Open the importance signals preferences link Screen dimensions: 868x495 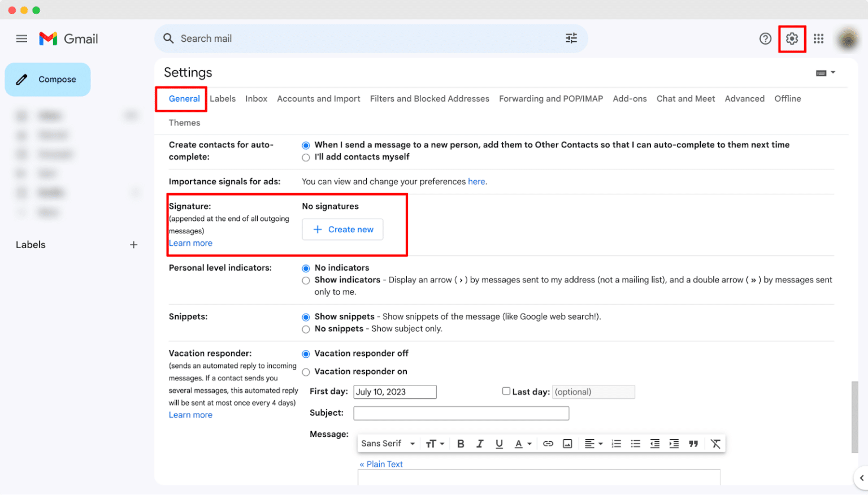click(x=476, y=181)
